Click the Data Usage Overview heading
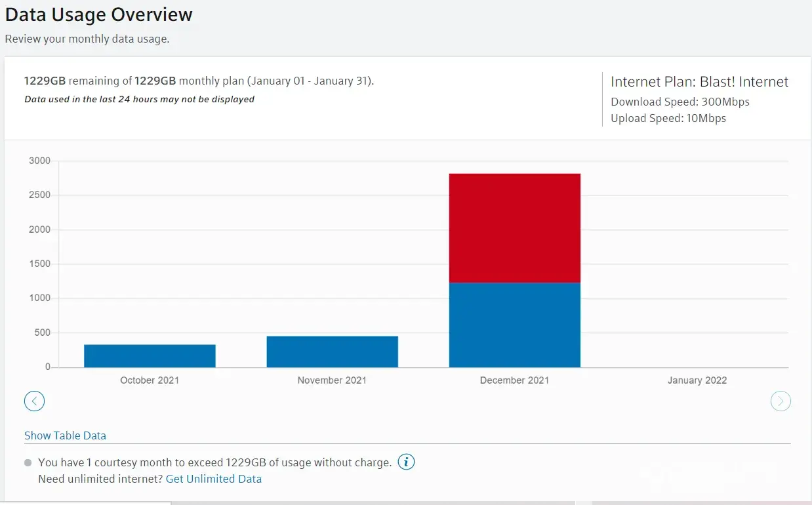Image resolution: width=812 pixels, height=505 pixels. (99, 14)
